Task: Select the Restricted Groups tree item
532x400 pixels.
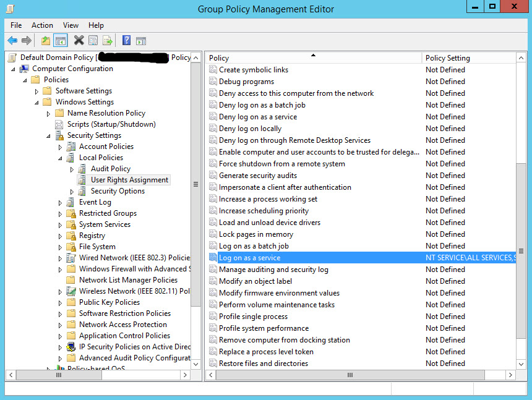Action: click(108, 213)
